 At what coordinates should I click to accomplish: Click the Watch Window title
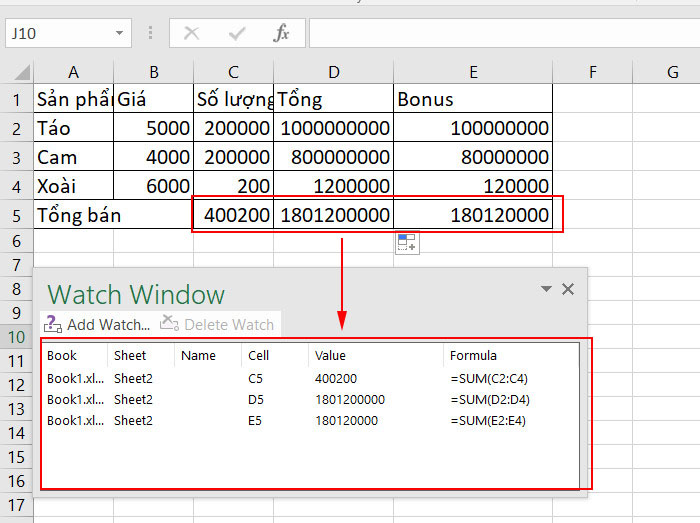pos(136,295)
